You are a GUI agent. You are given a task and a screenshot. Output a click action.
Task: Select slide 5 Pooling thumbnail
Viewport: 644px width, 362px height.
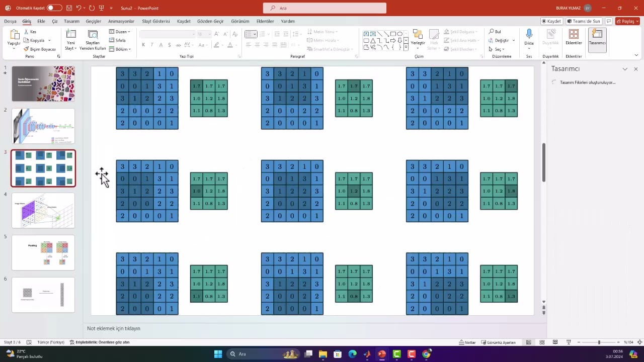click(x=43, y=253)
